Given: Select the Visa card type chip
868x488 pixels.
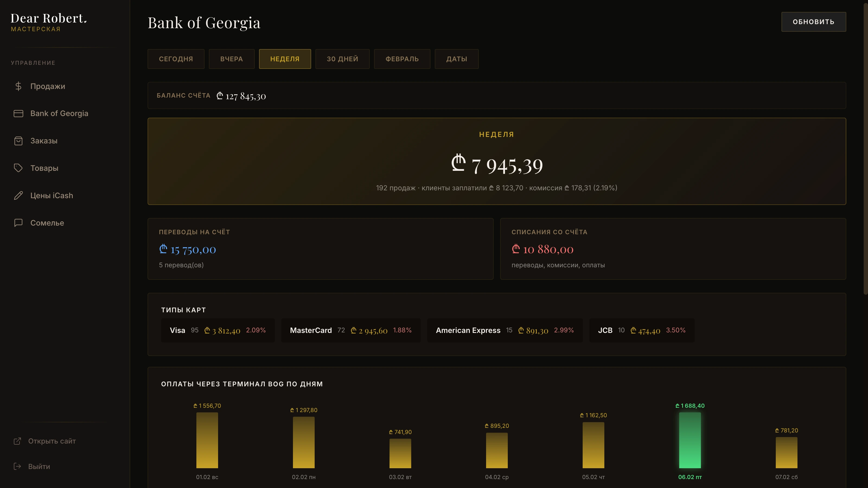Looking at the screenshot, I should pyautogui.click(x=218, y=330).
